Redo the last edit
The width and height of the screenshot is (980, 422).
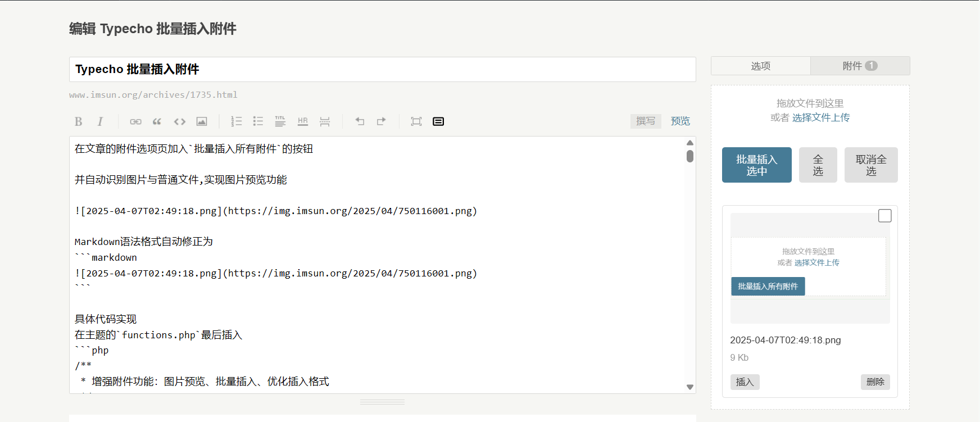pos(382,121)
